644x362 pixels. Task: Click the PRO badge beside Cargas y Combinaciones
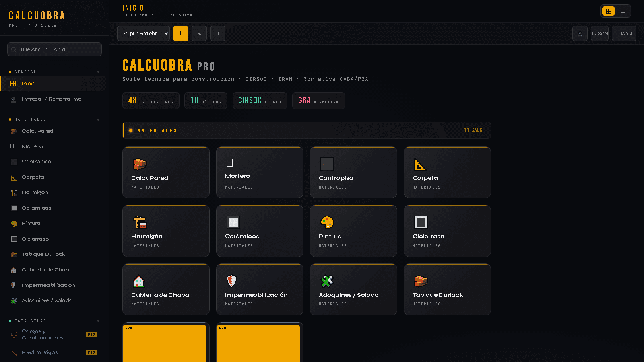[x=91, y=335]
